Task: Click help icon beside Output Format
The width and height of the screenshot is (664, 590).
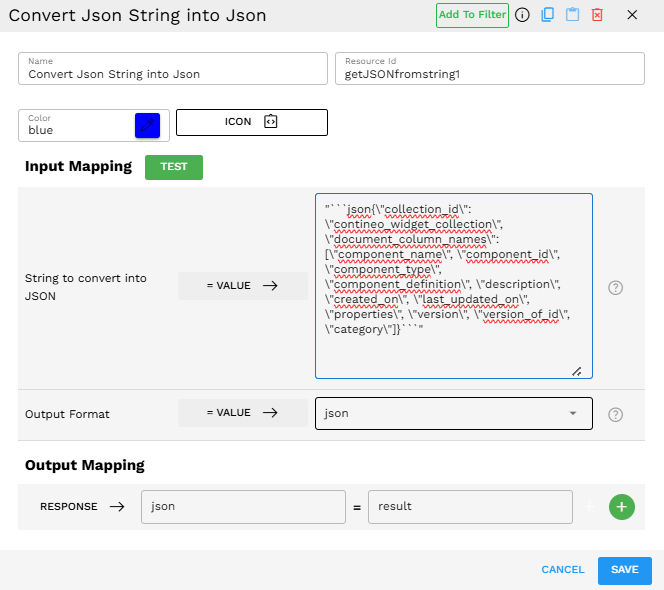Action: coord(616,414)
